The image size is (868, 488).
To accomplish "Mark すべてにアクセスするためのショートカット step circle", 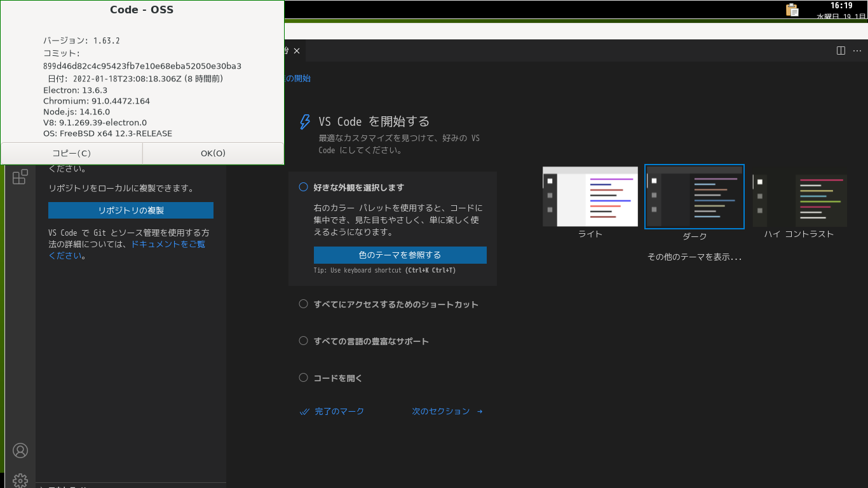I will coord(304,304).
